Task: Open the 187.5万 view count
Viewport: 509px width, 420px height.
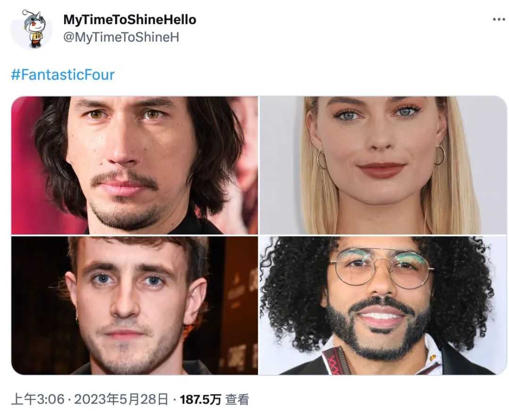Action: coord(200,399)
